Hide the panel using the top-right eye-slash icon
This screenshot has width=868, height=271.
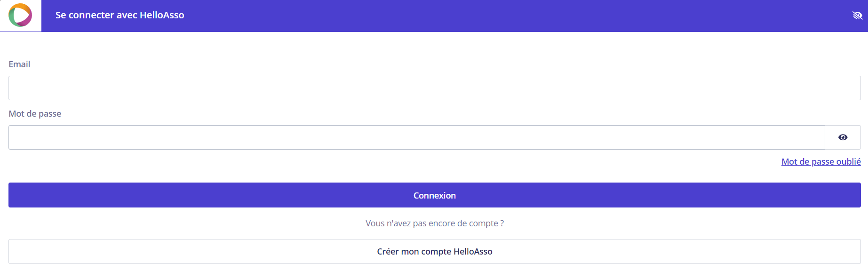click(x=857, y=16)
